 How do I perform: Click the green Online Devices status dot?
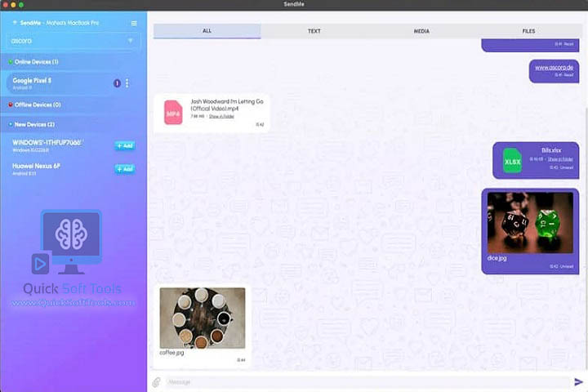[10, 61]
